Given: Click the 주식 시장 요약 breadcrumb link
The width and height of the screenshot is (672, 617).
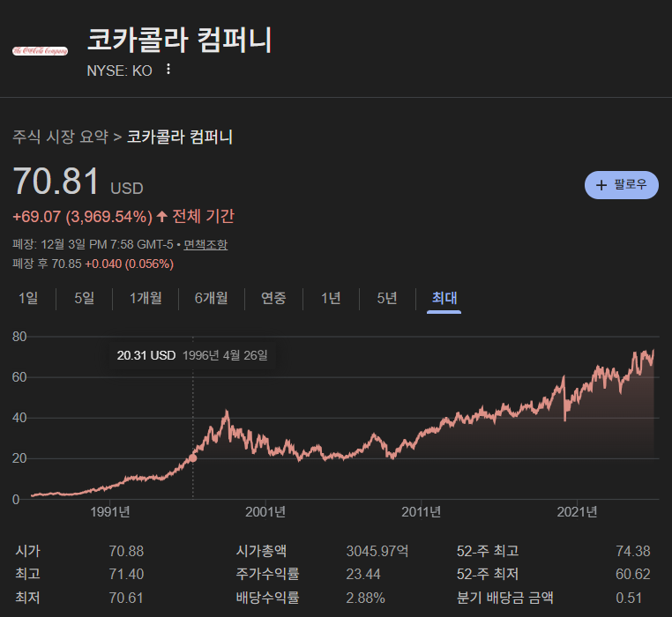Looking at the screenshot, I should coord(60,137).
